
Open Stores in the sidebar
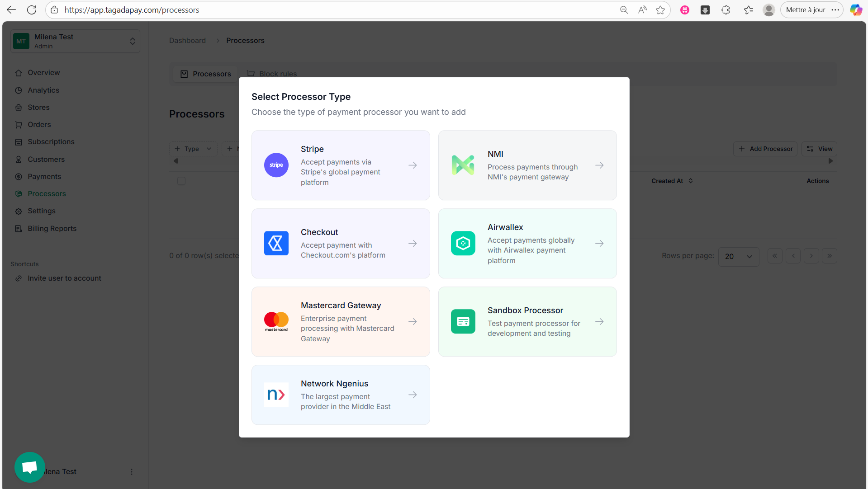coord(38,107)
